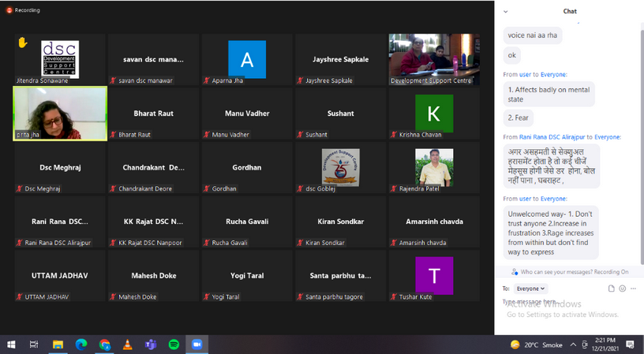Open Spotify from the taskbar

click(x=174, y=345)
